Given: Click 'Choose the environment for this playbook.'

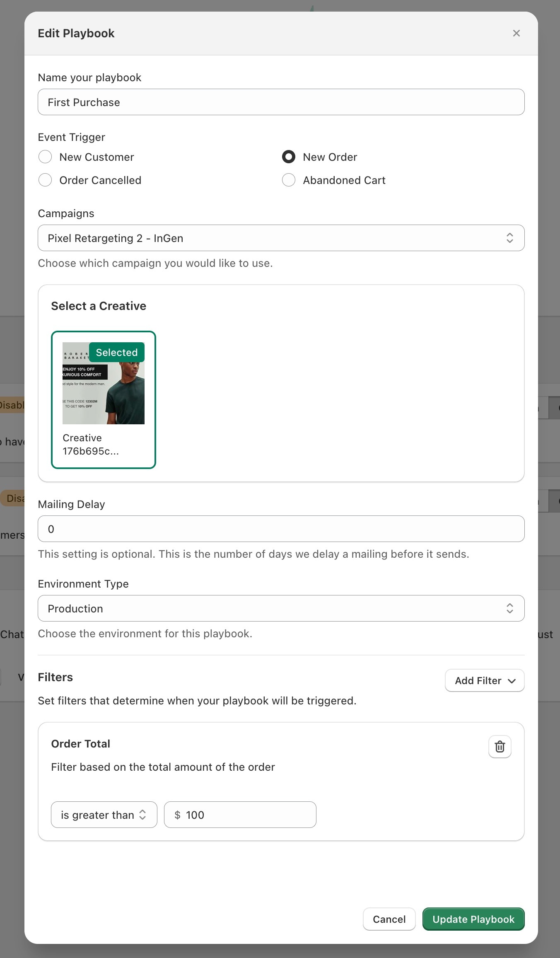Looking at the screenshot, I should (145, 634).
